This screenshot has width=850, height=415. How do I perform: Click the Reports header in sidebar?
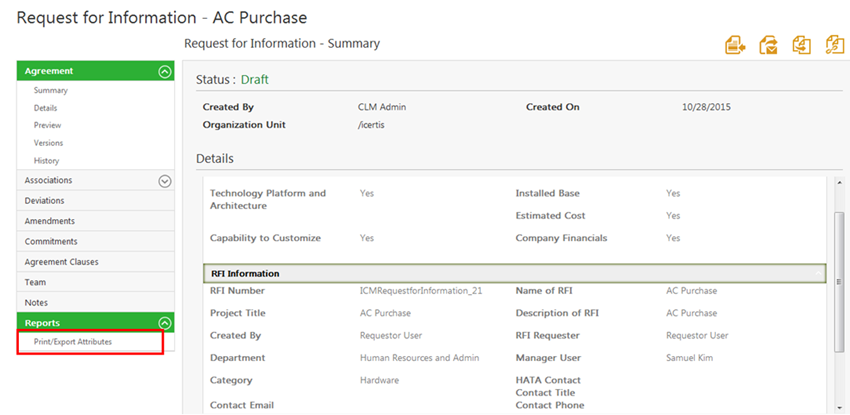click(95, 323)
